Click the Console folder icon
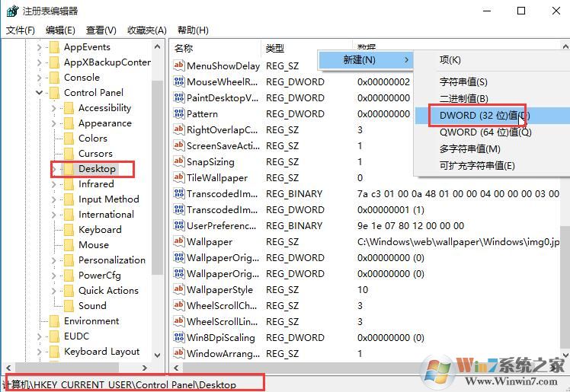The width and height of the screenshot is (570, 392). [x=54, y=78]
